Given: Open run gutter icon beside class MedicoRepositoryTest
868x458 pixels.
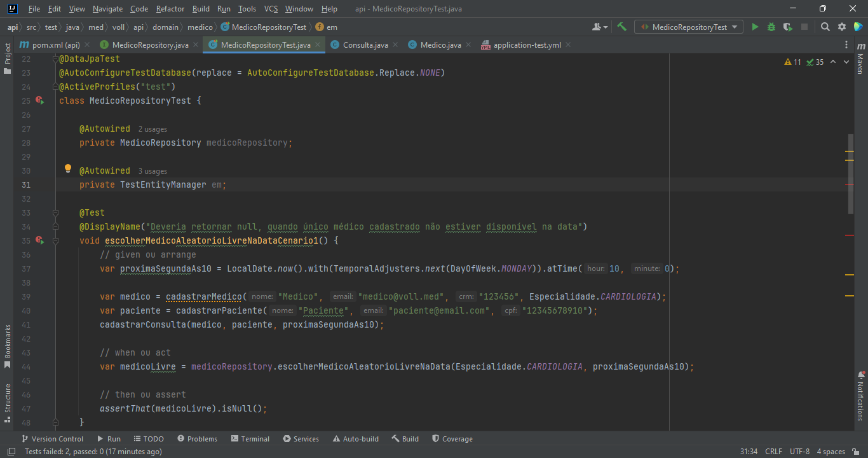Looking at the screenshot, I should [x=40, y=101].
